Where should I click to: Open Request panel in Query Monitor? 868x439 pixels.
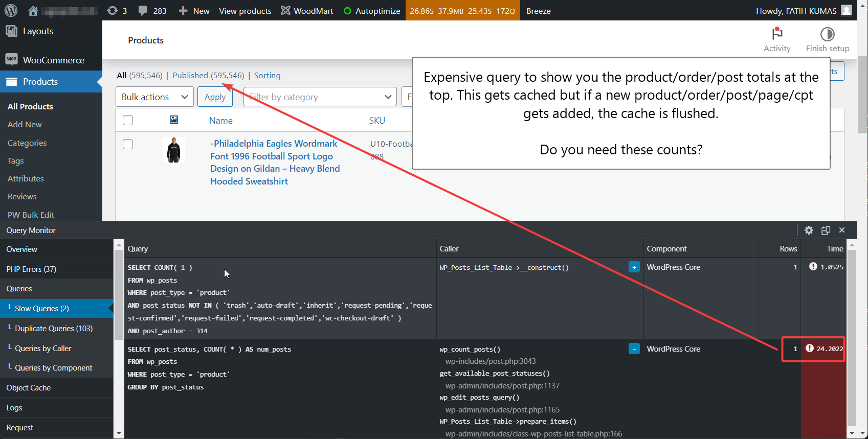coord(56,427)
